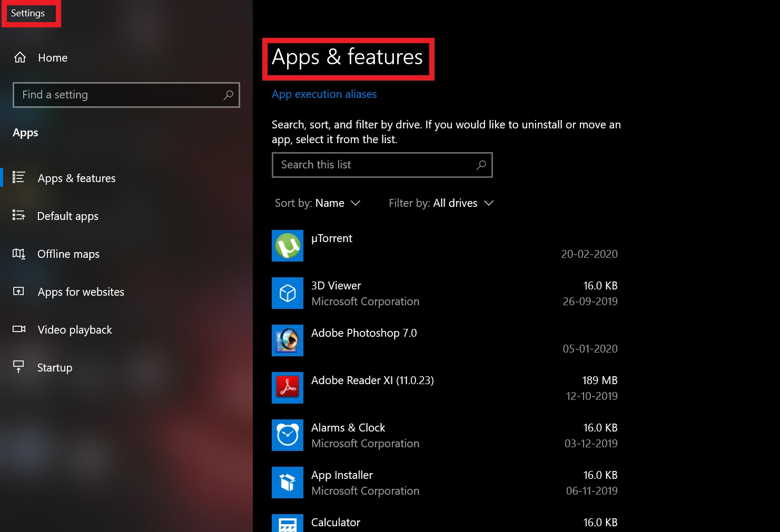This screenshot has width=780, height=532.
Task: Open Video playback settings page
Action: 126,329
